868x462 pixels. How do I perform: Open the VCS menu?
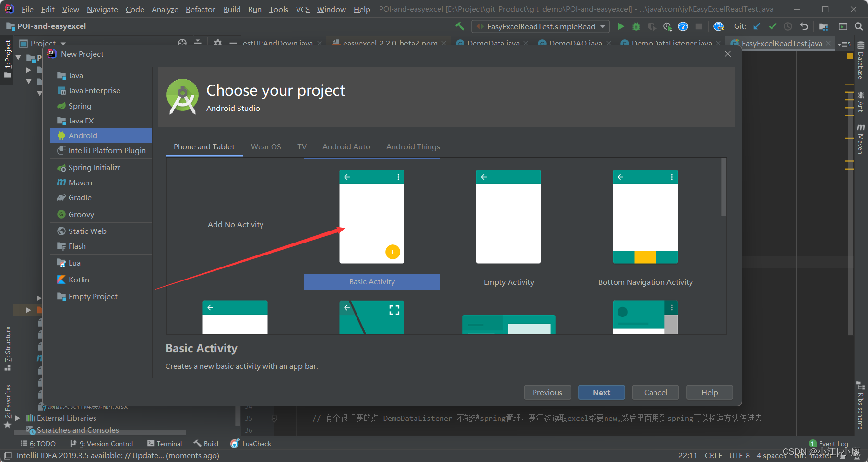coord(303,9)
